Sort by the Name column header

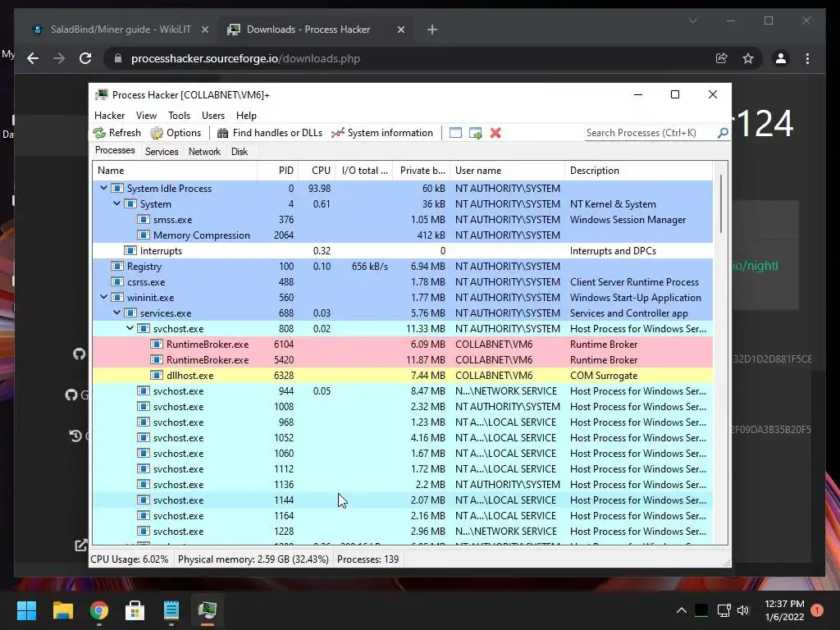(x=175, y=171)
